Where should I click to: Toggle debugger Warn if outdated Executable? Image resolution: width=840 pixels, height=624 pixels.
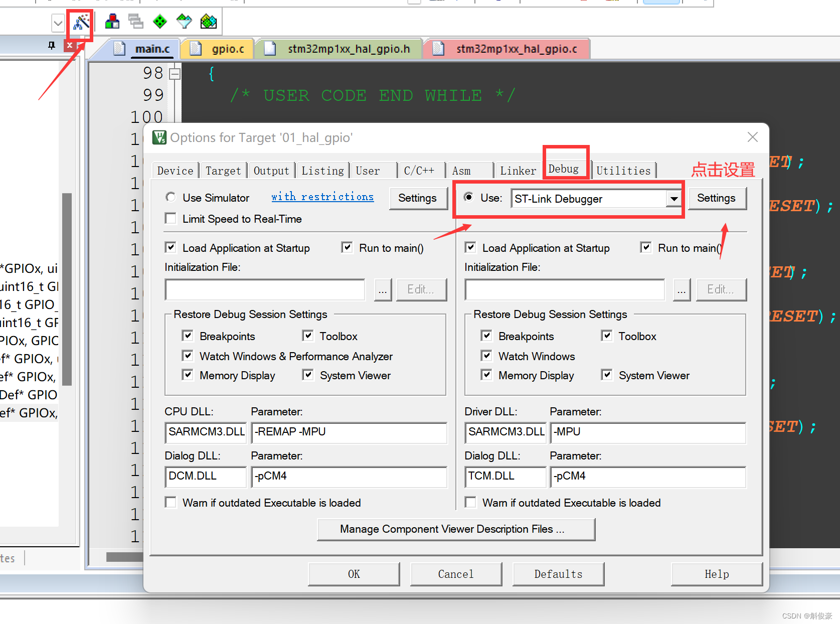pos(470,502)
